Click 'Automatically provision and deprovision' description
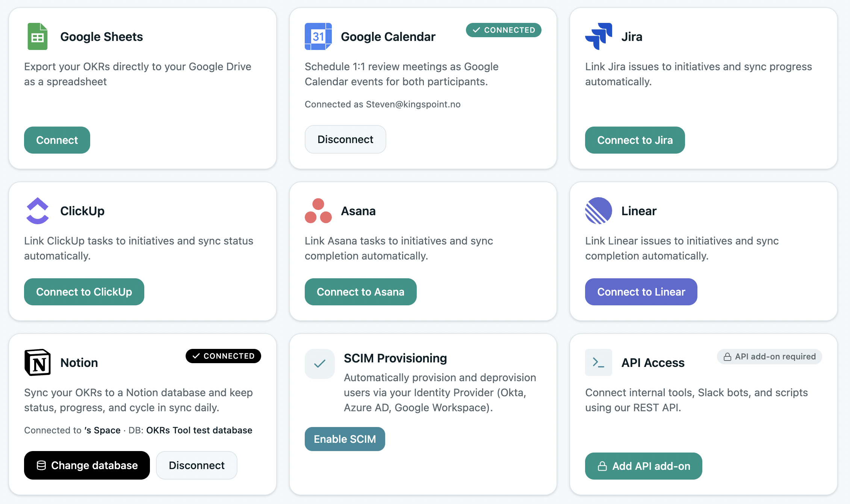The width and height of the screenshot is (850, 504). [x=440, y=392]
